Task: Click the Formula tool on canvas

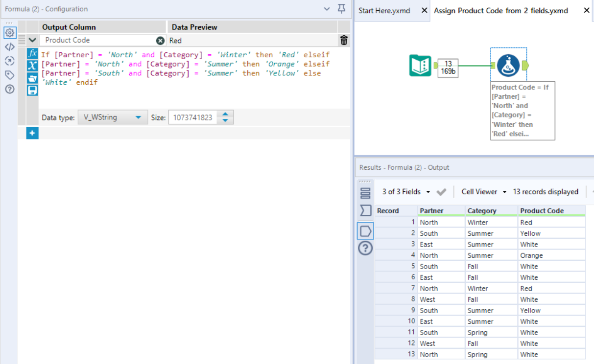Action: point(508,66)
